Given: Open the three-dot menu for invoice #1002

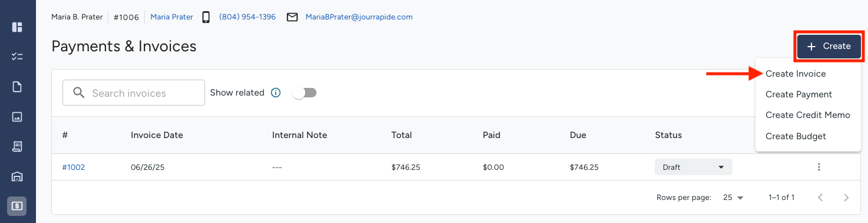Looking at the screenshot, I should (x=819, y=167).
